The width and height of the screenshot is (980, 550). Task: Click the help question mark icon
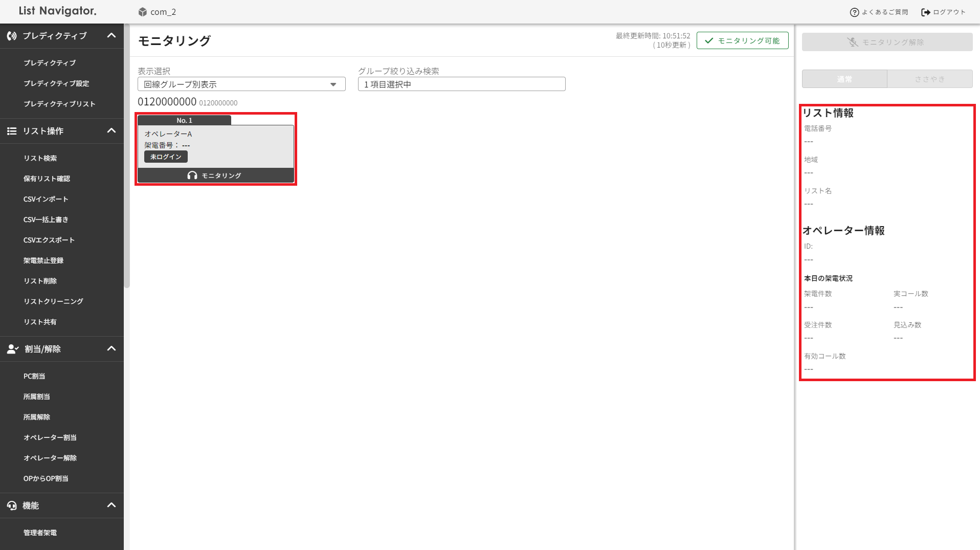point(854,12)
